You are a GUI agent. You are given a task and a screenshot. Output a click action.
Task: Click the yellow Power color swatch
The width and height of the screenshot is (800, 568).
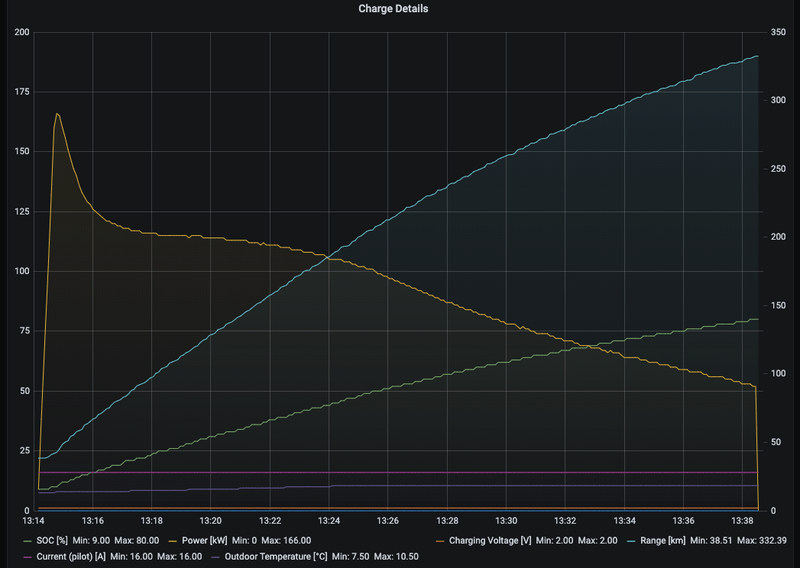[x=172, y=541]
